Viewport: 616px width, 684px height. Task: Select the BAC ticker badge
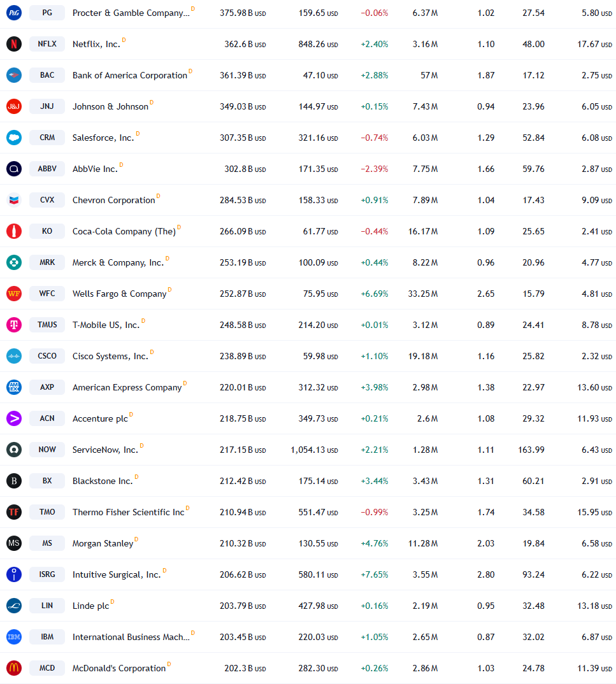[47, 75]
